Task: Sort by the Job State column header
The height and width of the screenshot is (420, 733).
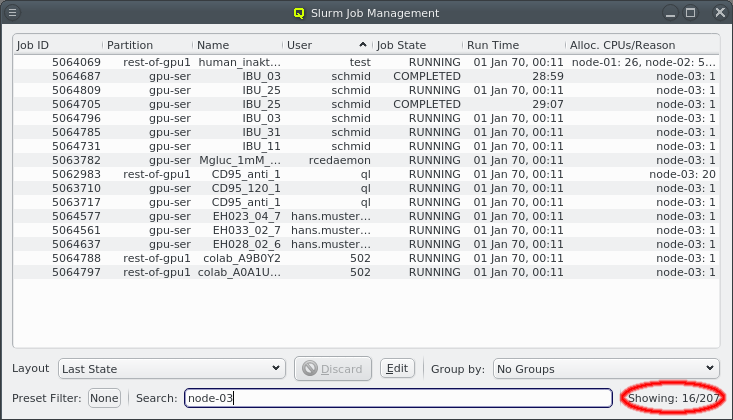Action: [x=417, y=45]
